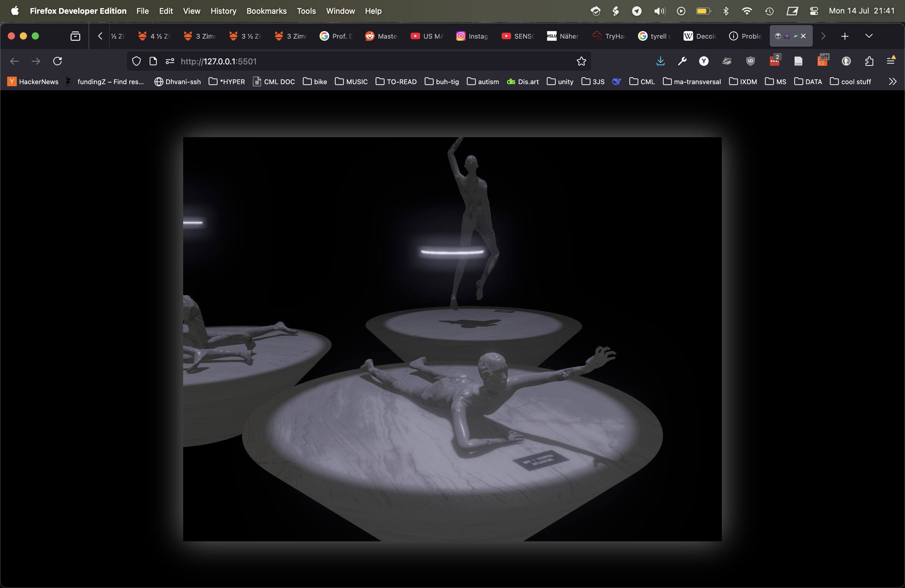Toggle tracking protection shield in address bar

click(x=136, y=61)
